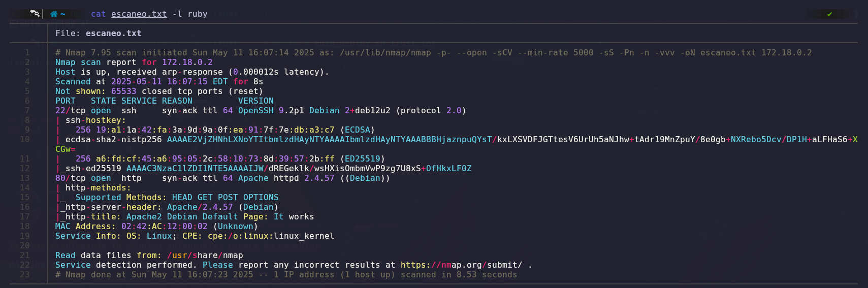Click the 'arp-response' reason text
Viewport: 868px width, 288px height.
click(x=192, y=72)
